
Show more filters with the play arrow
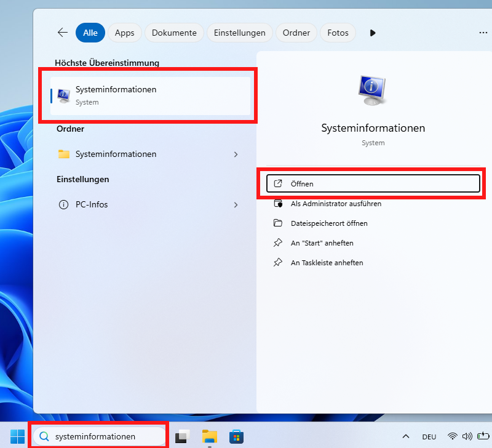pos(373,33)
